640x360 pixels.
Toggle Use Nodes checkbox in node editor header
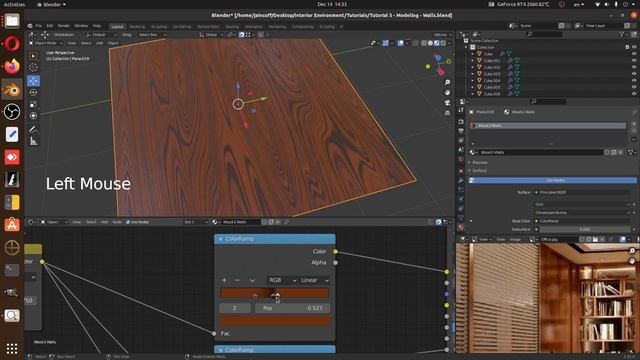(x=128, y=222)
